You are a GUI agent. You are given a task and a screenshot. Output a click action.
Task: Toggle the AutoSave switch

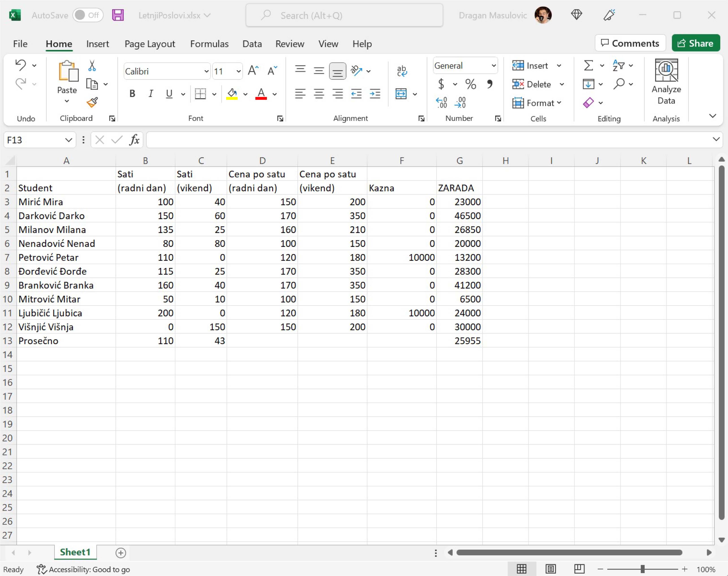(x=88, y=15)
